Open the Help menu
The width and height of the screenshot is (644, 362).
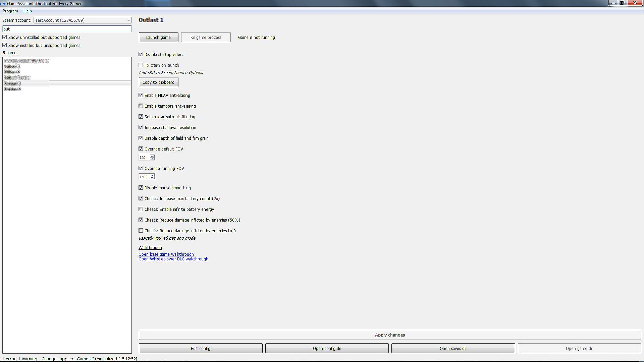pyautogui.click(x=28, y=11)
